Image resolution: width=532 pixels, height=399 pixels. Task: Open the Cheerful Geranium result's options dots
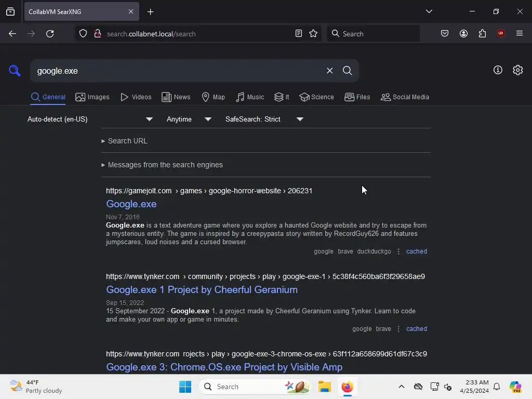coord(398,329)
